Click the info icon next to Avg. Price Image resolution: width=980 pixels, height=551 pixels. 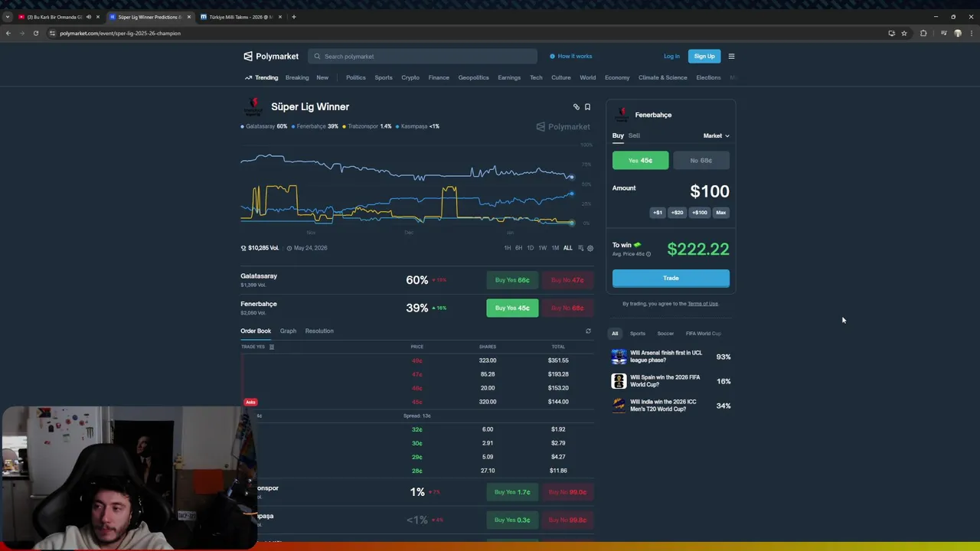coord(648,254)
